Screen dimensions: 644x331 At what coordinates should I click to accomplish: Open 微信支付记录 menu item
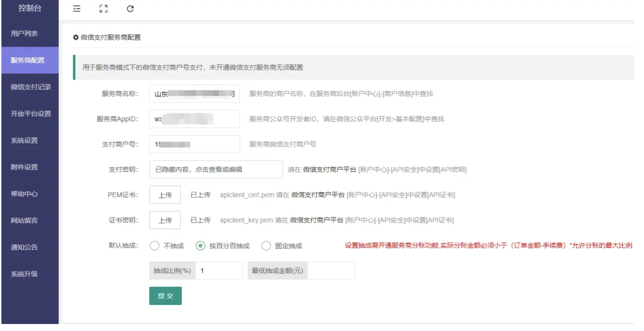coord(30,87)
